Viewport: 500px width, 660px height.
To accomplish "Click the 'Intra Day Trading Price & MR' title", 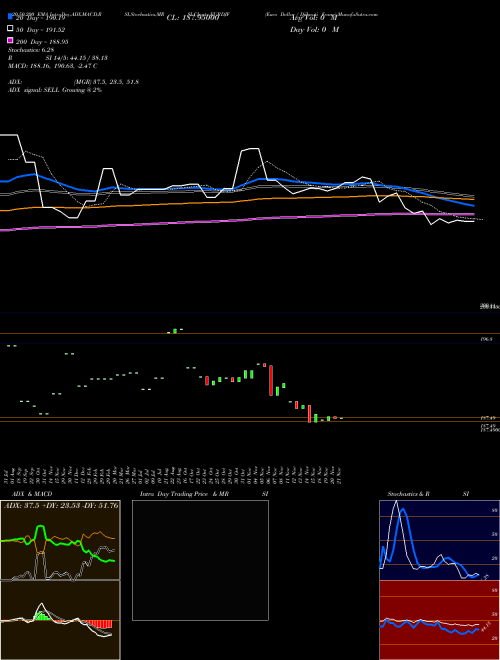I will [184, 494].
